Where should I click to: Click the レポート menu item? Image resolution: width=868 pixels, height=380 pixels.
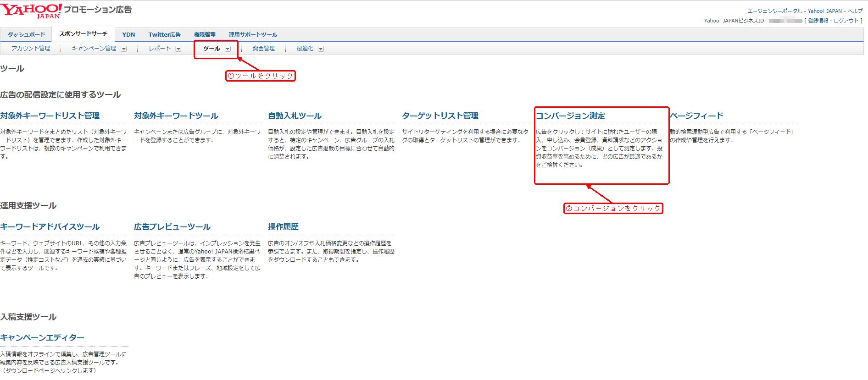coord(160,49)
